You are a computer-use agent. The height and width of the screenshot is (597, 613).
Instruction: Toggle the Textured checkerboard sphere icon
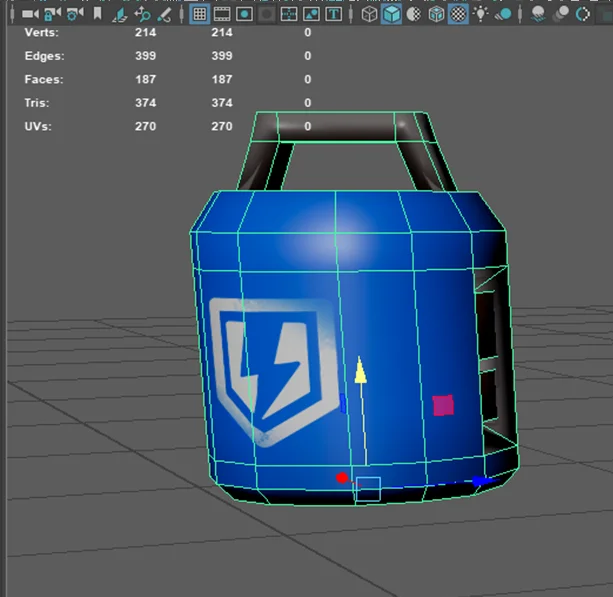(x=458, y=14)
